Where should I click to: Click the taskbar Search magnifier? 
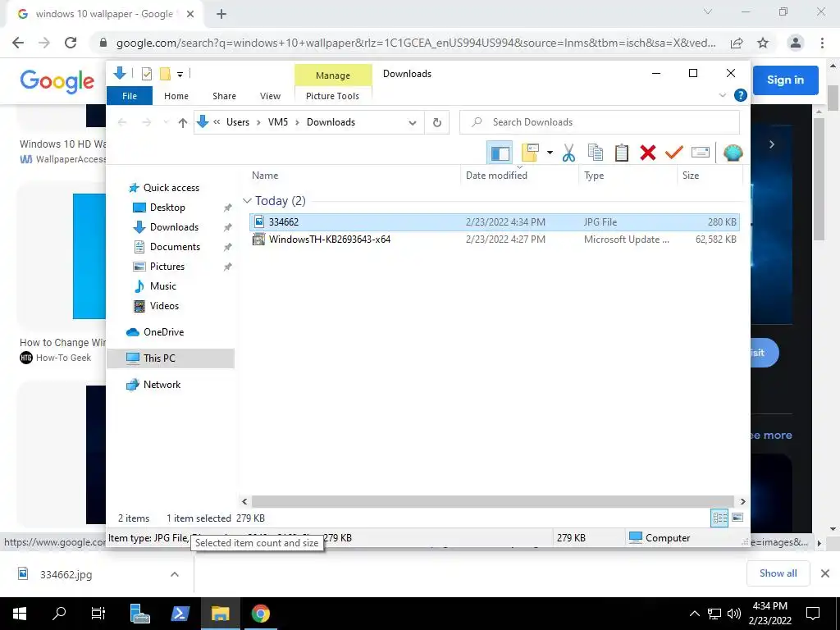[59, 614]
